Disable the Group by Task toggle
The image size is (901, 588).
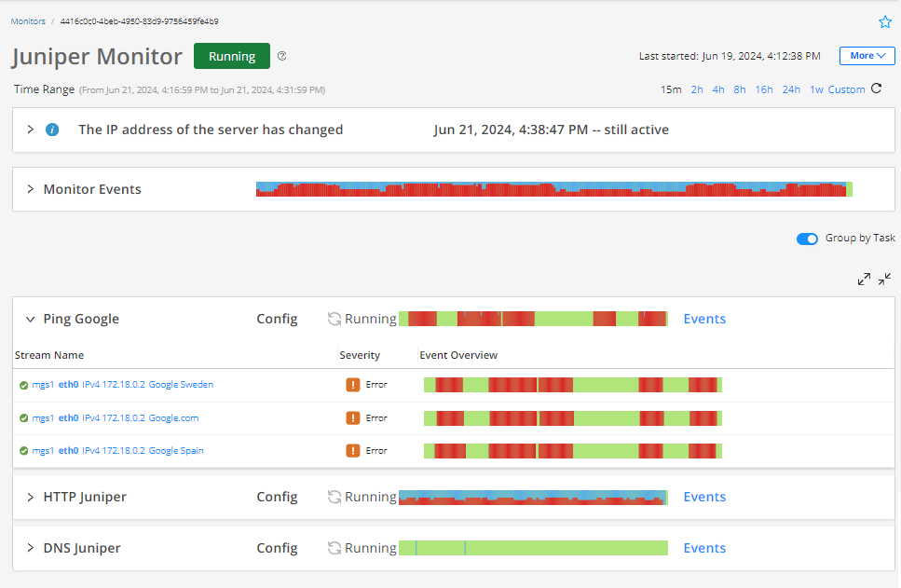tap(807, 239)
